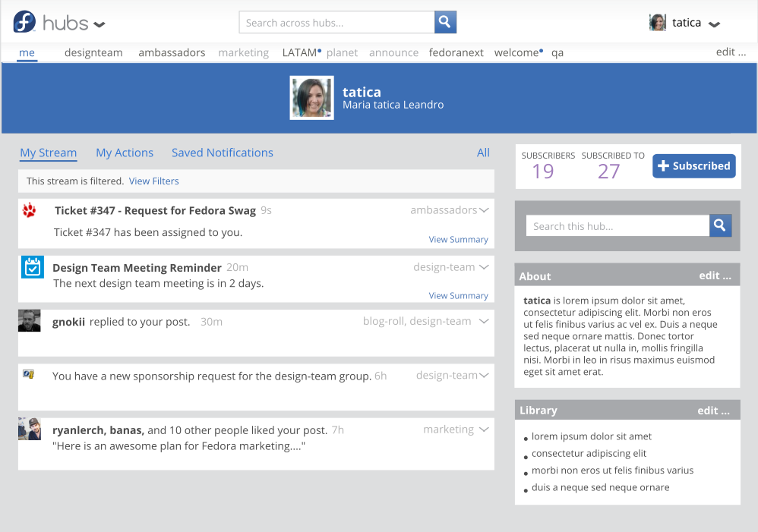Open the marketing hub tab

pyautogui.click(x=244, y=52)
